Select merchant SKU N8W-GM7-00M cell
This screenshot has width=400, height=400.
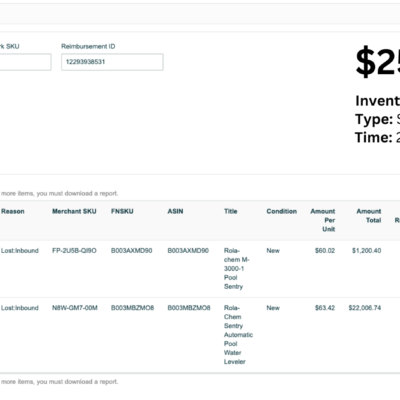point(75,308)
